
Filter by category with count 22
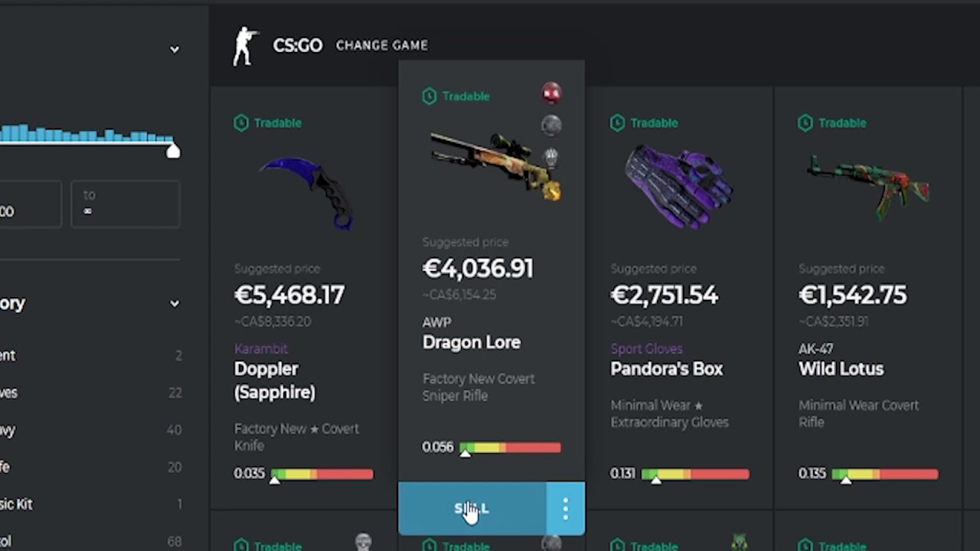coord(91,393)
